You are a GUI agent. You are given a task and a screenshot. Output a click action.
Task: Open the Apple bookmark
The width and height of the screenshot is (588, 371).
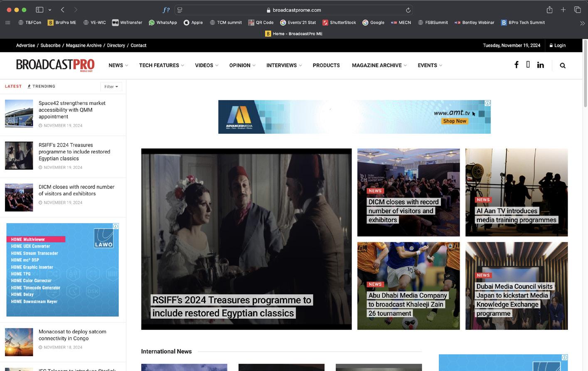tap(193, 22)
